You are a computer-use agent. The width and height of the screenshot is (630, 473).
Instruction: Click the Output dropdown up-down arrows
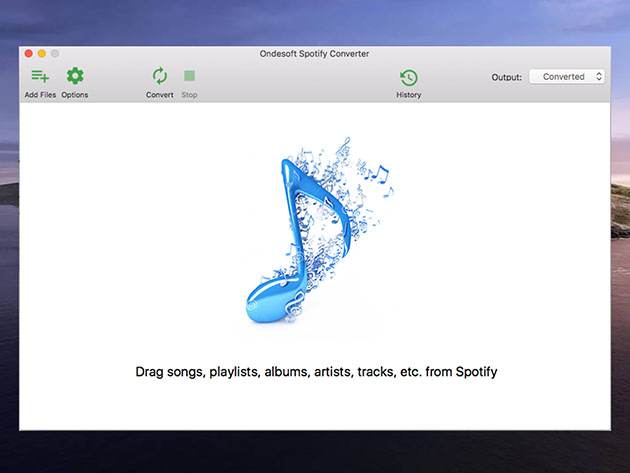click(598, 77)
